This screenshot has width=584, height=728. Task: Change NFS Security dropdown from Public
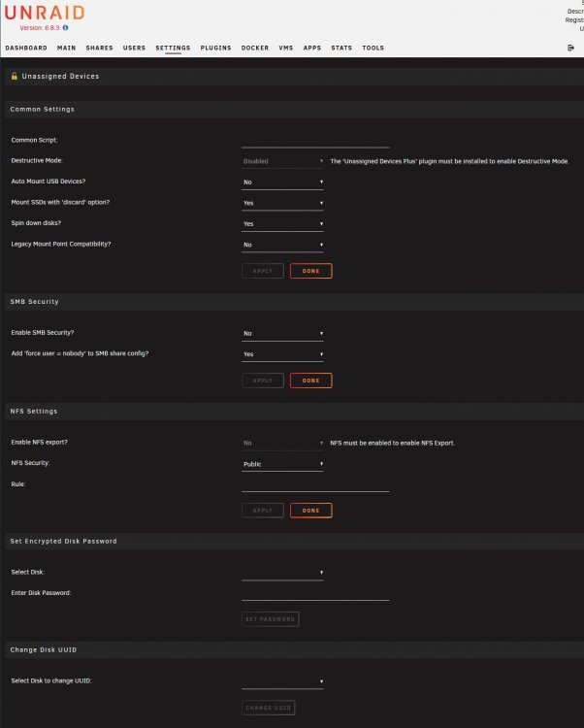point(282,464)
